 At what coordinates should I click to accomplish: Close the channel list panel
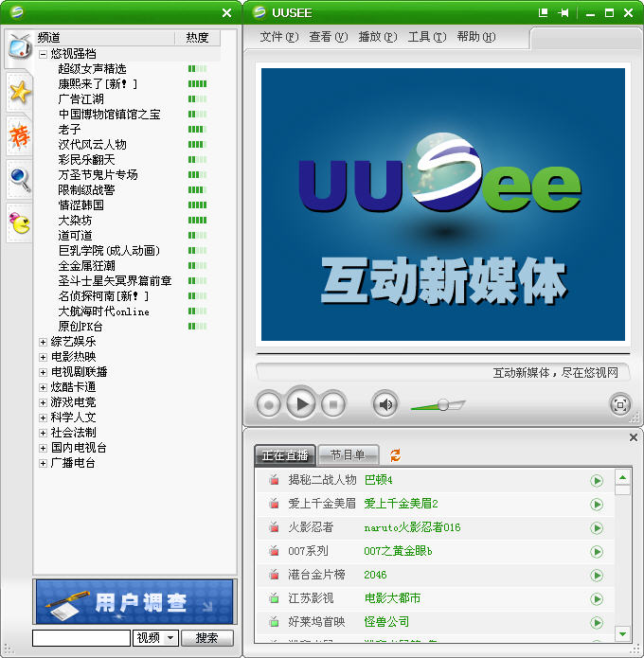tap(226, 13)
